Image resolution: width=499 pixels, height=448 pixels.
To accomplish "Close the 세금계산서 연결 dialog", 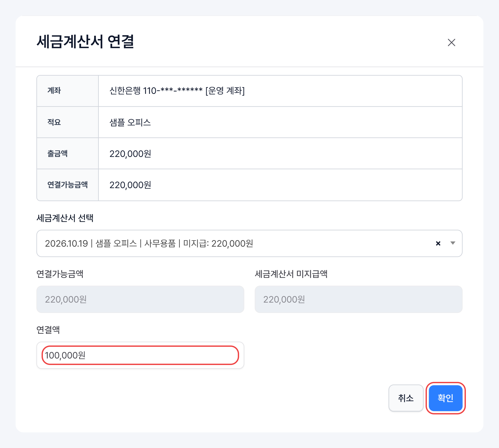I will [x=451, y=42].
